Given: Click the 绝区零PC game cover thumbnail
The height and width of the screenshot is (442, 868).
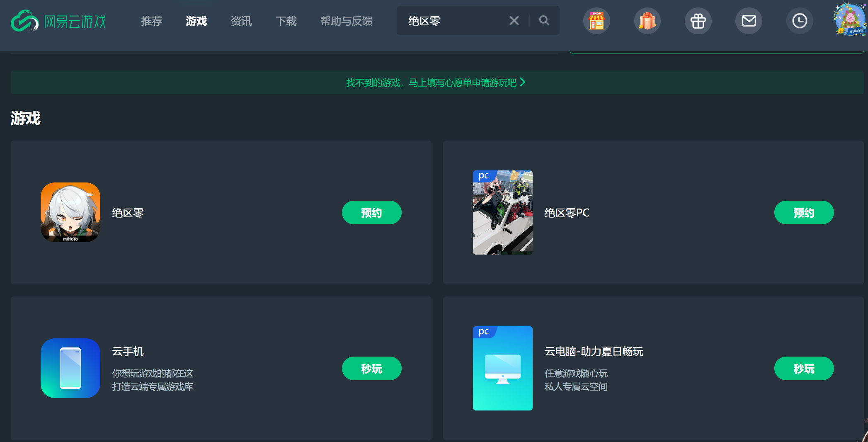Looking at the screenshot, I should 502,212.
